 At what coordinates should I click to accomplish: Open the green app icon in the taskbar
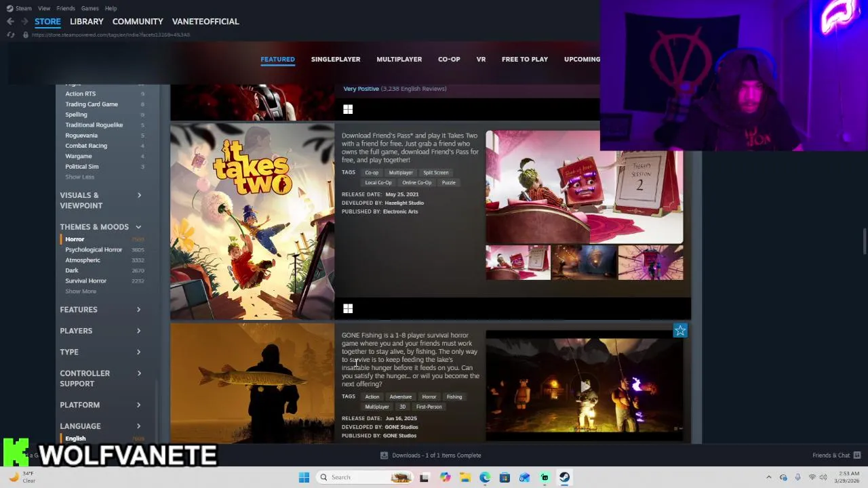(545, 477)
